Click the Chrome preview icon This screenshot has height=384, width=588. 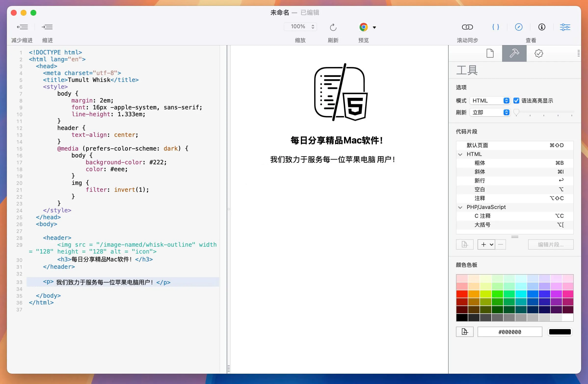point(363,27)
